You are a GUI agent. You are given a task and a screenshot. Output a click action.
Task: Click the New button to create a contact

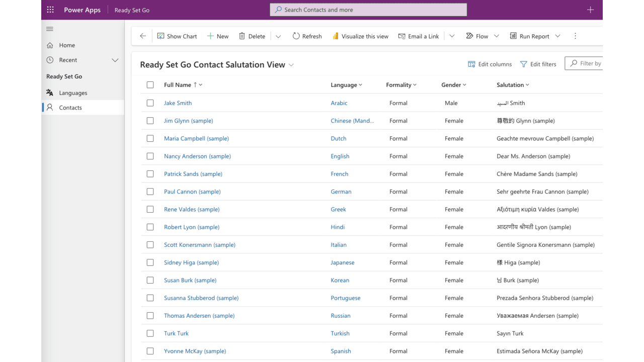click(218, 36)
